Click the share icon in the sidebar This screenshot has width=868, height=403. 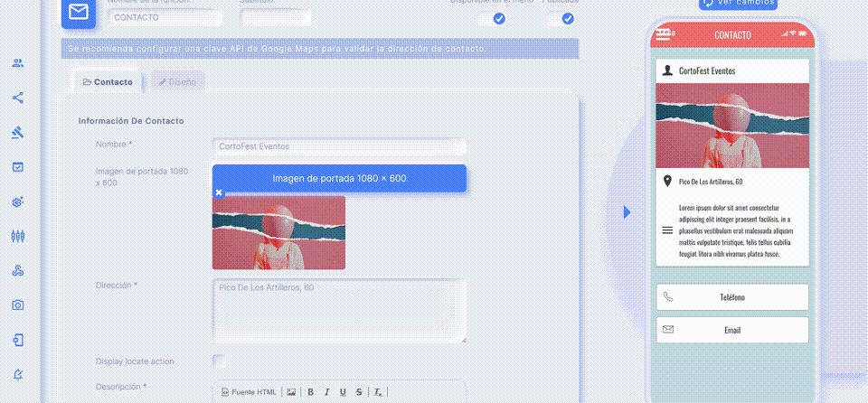(x=18, y=98)
